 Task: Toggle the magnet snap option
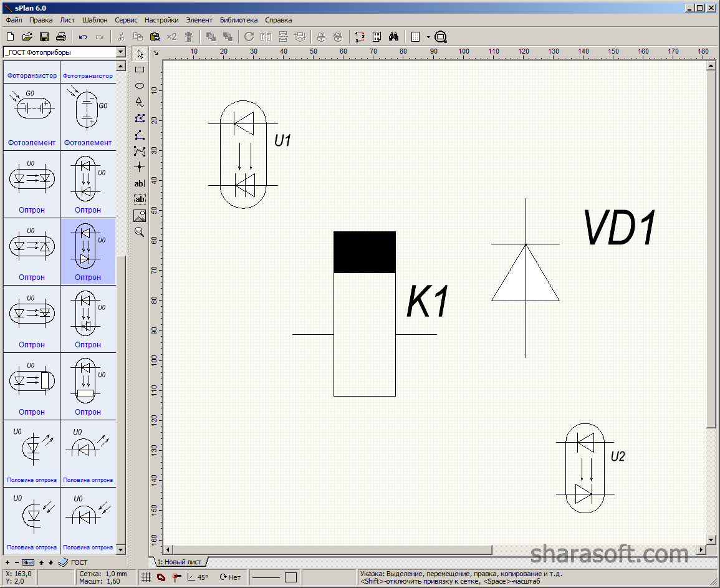point(161,577)
